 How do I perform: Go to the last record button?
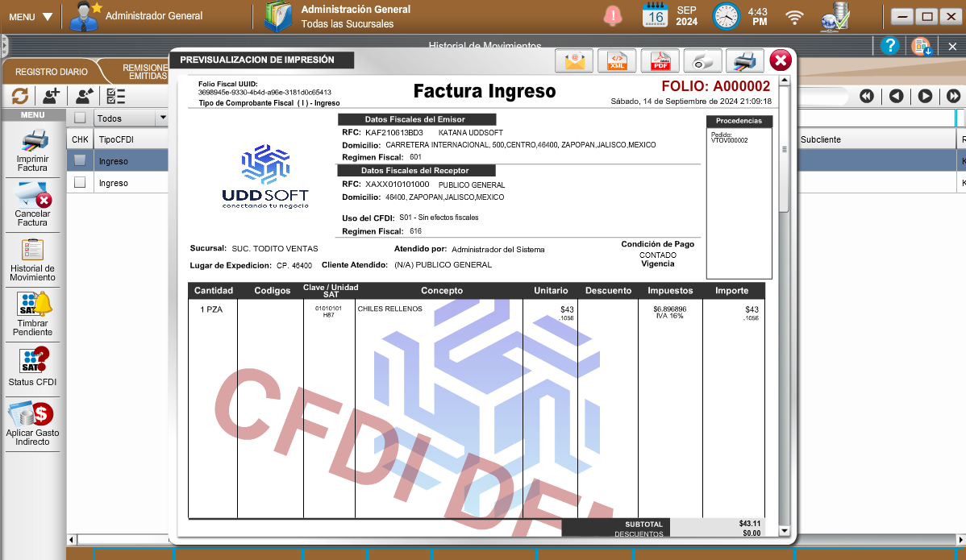(x=954, y=96)
